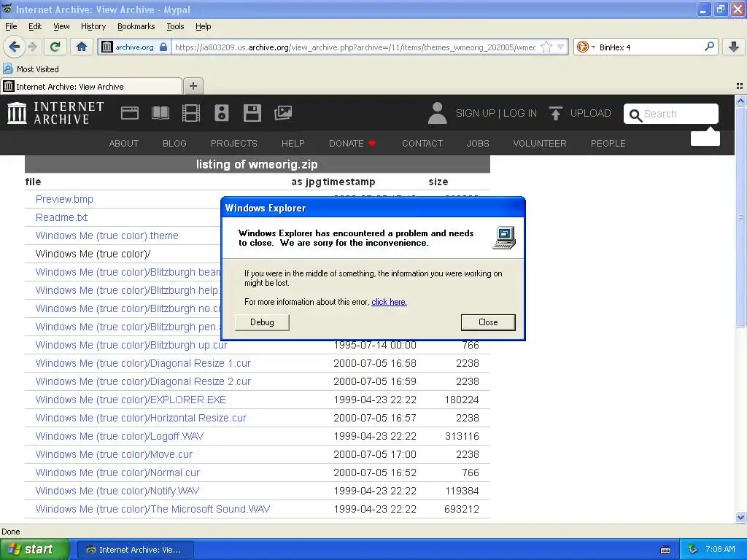Open a new tab with the plus button
747x560 pixels.
coord(193,86)
